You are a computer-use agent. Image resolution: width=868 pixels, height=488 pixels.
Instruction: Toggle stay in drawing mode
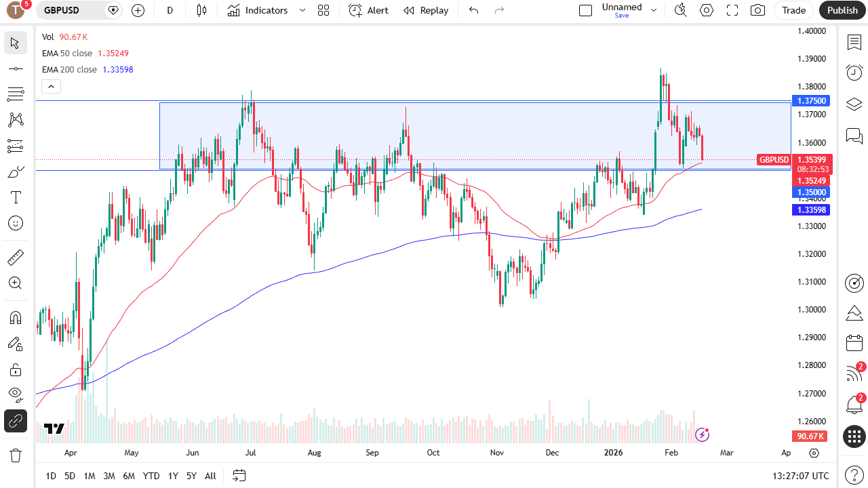[15, 344]
